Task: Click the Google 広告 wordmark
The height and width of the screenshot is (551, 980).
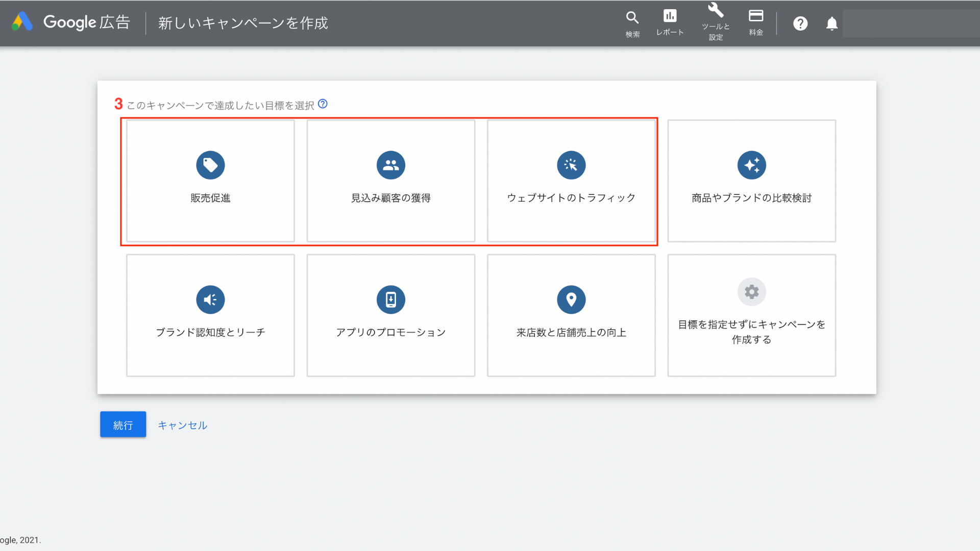Action: click(87, 22)
